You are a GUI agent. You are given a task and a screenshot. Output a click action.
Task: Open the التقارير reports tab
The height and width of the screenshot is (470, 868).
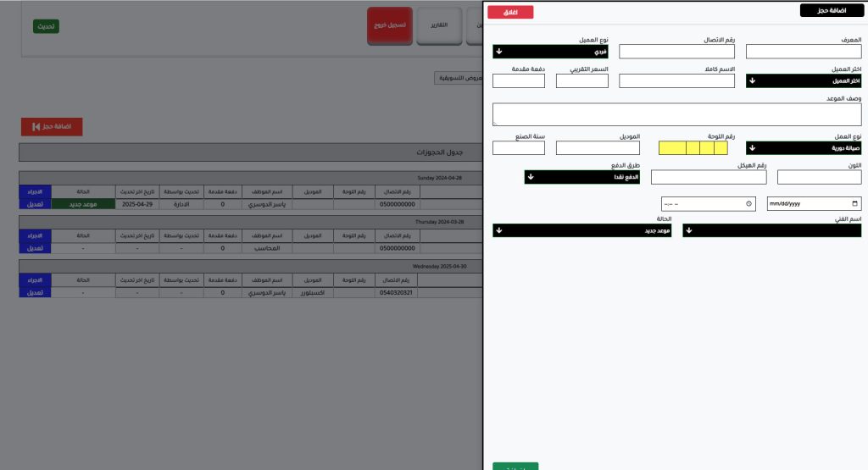pyautogui.click(x=440, y=26)
